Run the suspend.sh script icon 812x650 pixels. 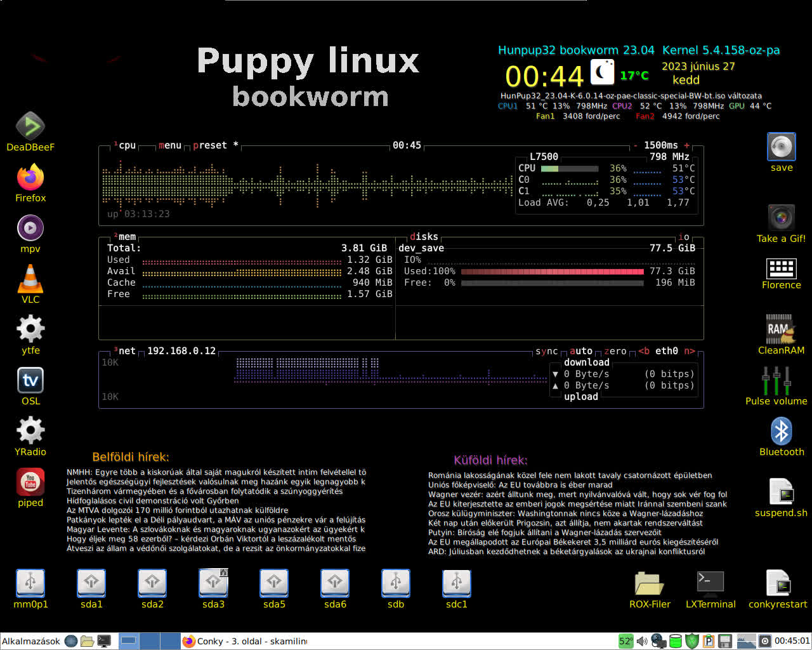coord(781,492)
